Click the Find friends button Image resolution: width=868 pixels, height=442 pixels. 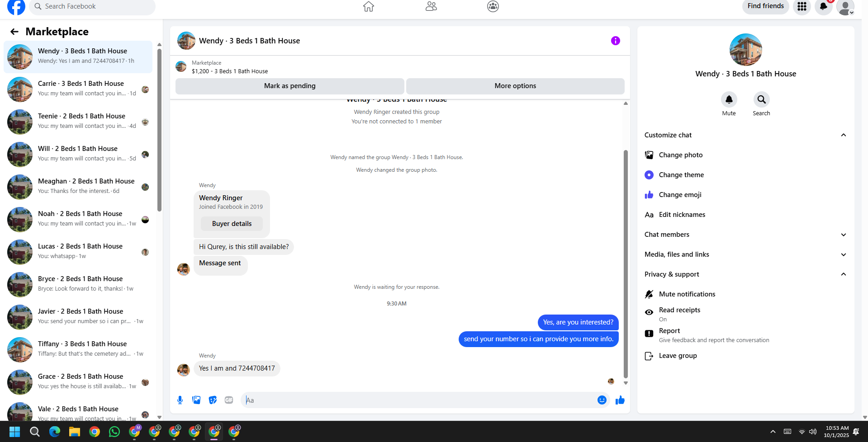pyautogui.click(x=765, y=6)
